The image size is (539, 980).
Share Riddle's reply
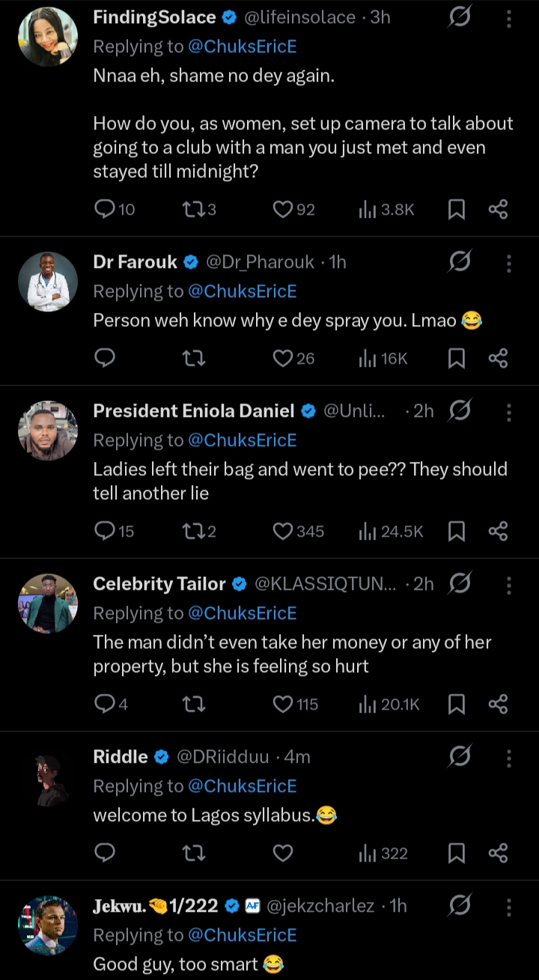pos(498,853)
